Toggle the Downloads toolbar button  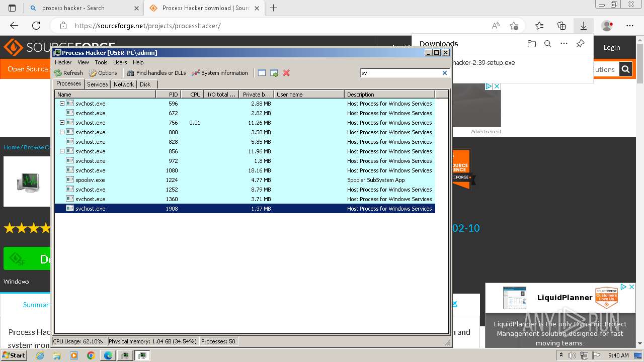pyautogui.click(x=584, y=26)
